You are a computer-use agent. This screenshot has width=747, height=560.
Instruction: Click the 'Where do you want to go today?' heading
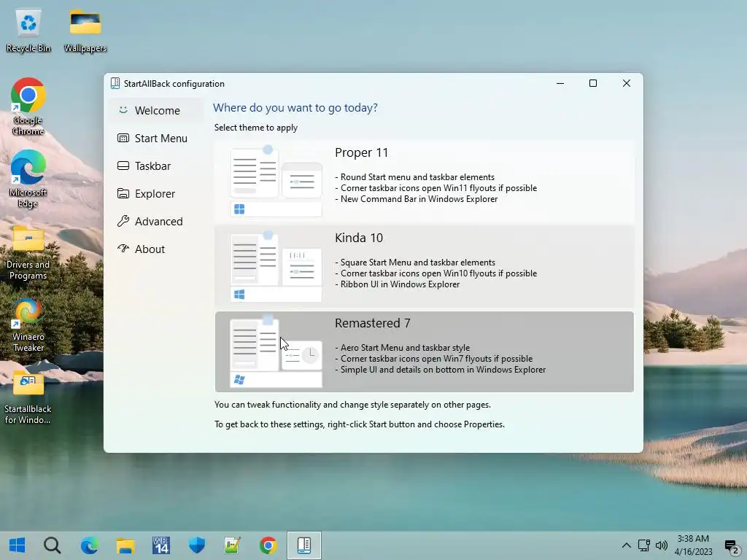click(295, 108)
